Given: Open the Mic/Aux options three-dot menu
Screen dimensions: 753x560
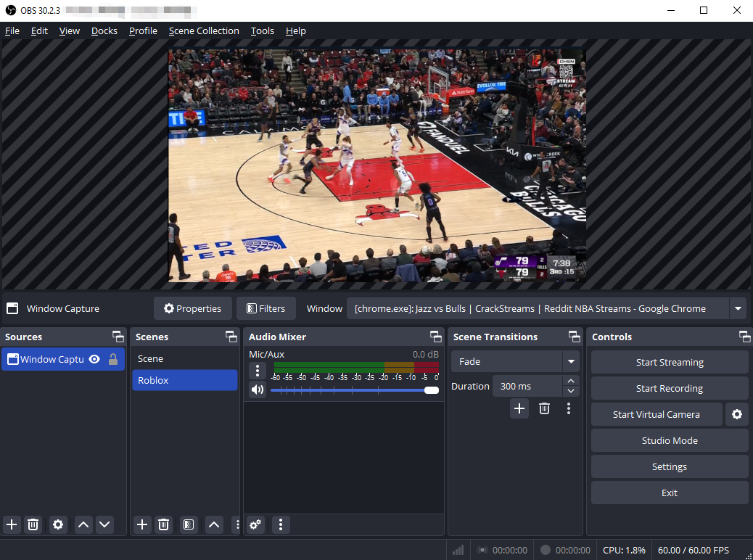Looking at the screenshot, I should [x=258, y=371].
